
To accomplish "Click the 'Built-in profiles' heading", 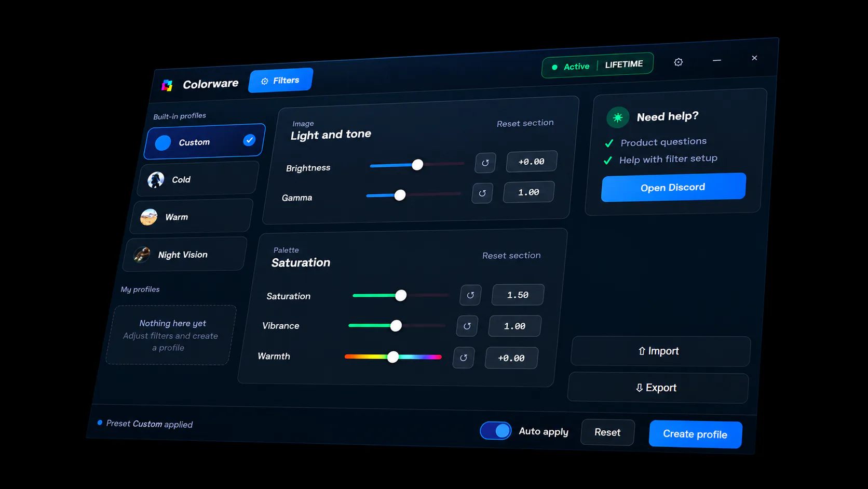I will tap(180, 116).
